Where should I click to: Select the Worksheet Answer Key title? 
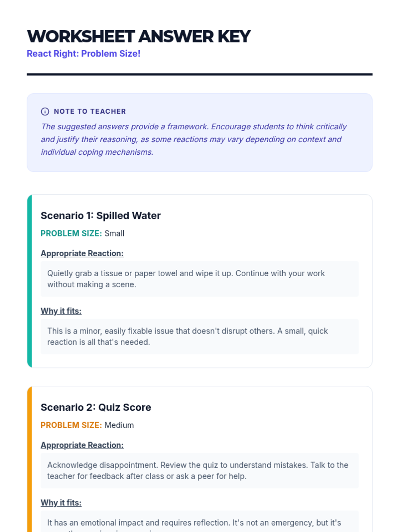(139, 37)
